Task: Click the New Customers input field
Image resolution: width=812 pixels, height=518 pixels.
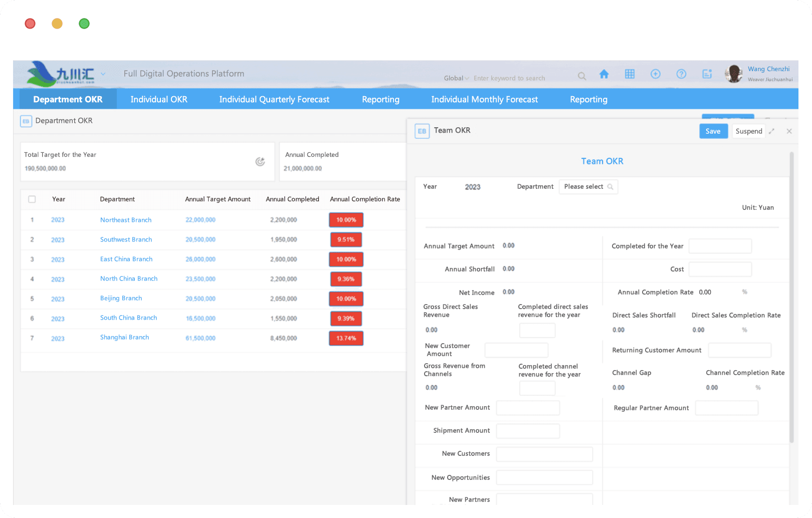Action: [x=544, y=454]
